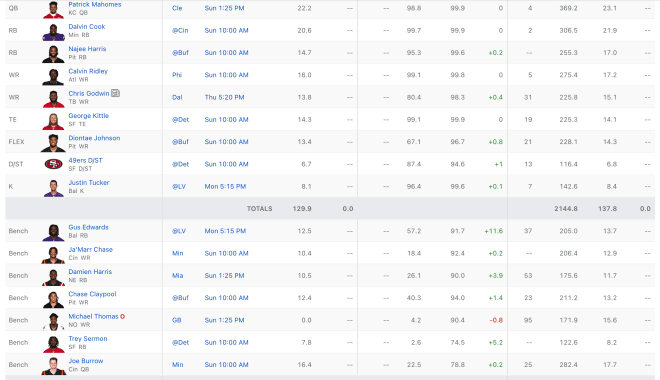Open the Mon 5:15 PM game link for Justin Tucker

(225, 186)
